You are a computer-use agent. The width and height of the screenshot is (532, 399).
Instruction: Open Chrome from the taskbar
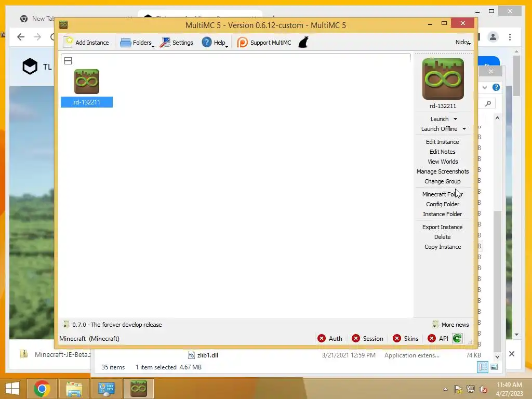click(x=42, y=389)
